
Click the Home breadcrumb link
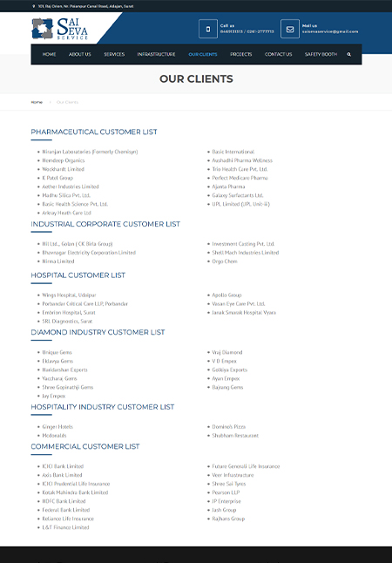pos(37,102)
